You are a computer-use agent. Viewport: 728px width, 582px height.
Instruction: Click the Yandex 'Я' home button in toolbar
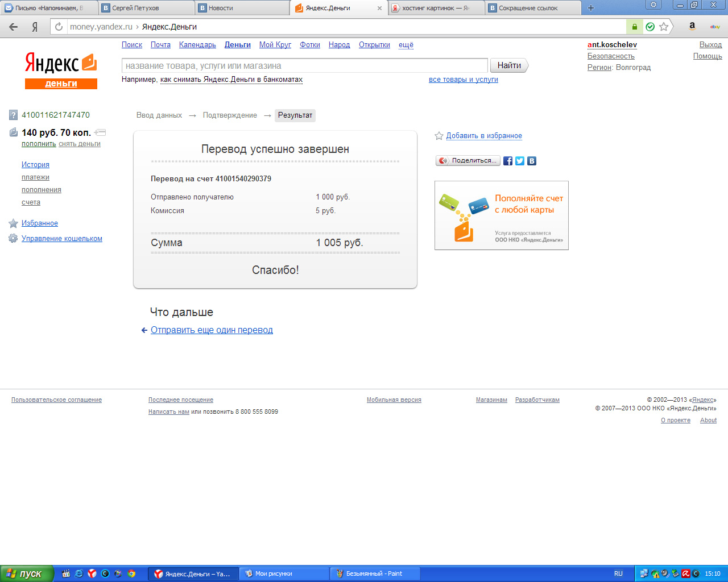(35, 27)
